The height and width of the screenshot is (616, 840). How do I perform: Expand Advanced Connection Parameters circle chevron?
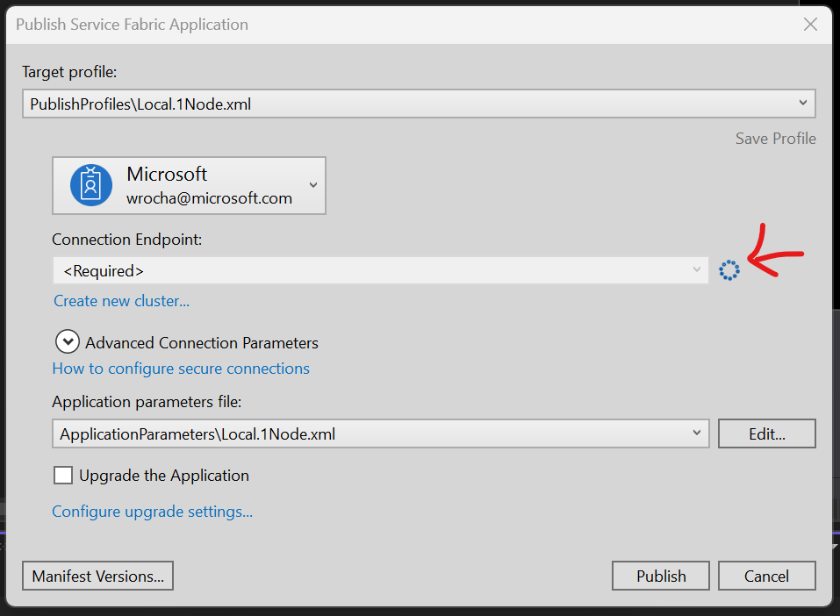68,341
